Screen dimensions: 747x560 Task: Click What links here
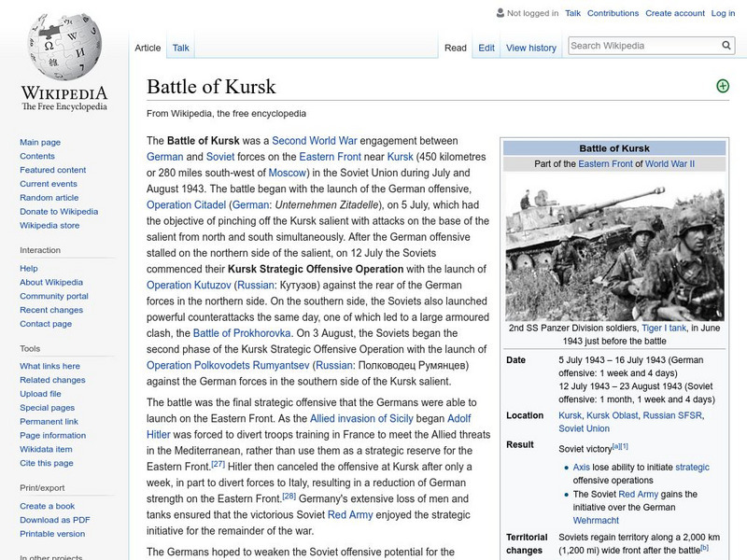[49, 366]
